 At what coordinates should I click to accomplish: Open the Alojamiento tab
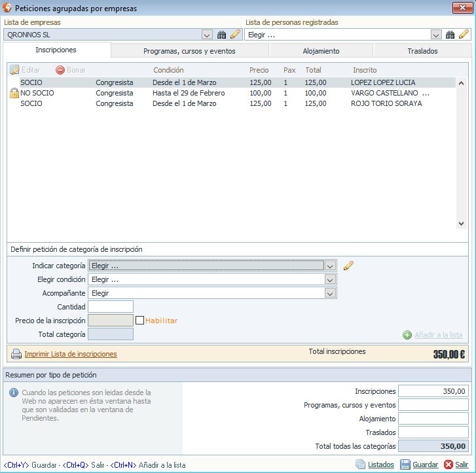(x=321, y=50)
